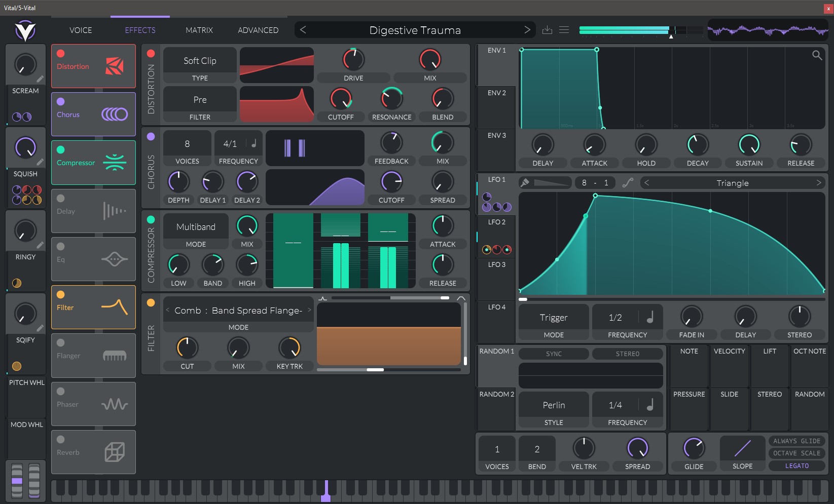Open the Comb Band Spread Flange mode menu
834x504 pixels.
pyautogui.click(x=238, y=311)
